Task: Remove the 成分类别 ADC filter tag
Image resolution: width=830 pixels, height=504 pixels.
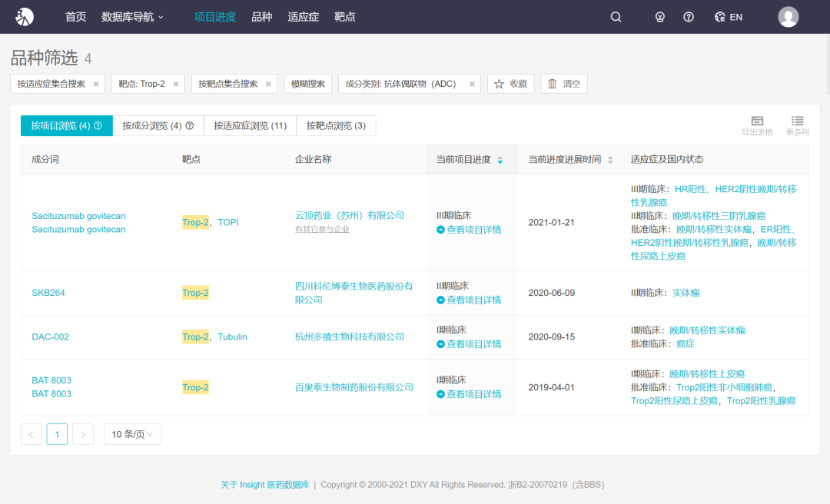Action: pos(472,84)
